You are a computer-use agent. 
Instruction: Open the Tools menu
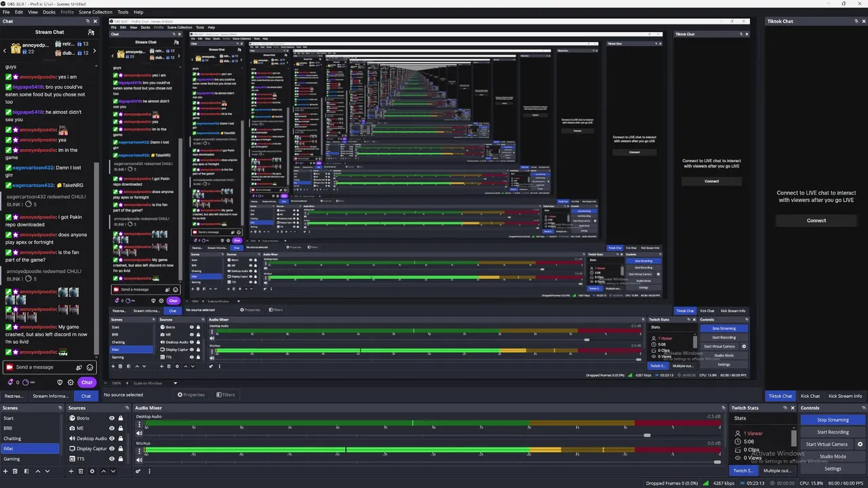click(x=123, y=12)
